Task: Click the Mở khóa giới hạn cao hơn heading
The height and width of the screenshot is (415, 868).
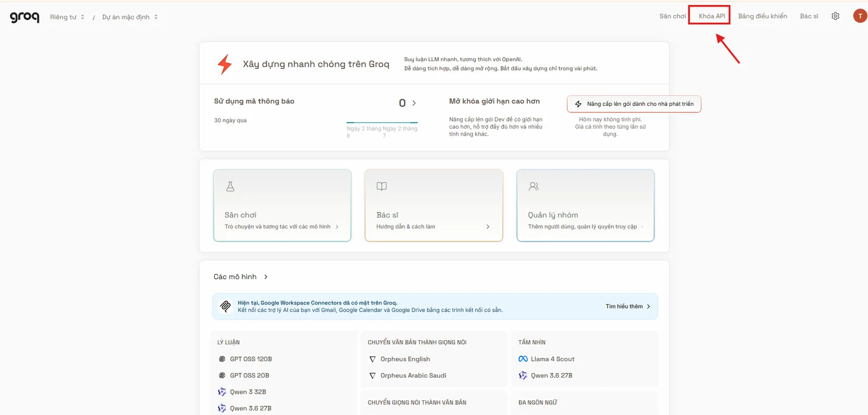Action: (494, 101)
